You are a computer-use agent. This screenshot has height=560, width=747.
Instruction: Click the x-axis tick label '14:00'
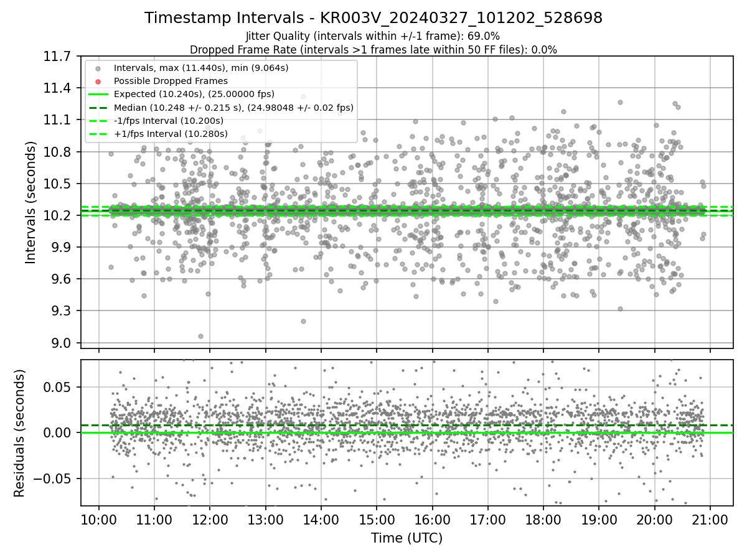(321, 519)
